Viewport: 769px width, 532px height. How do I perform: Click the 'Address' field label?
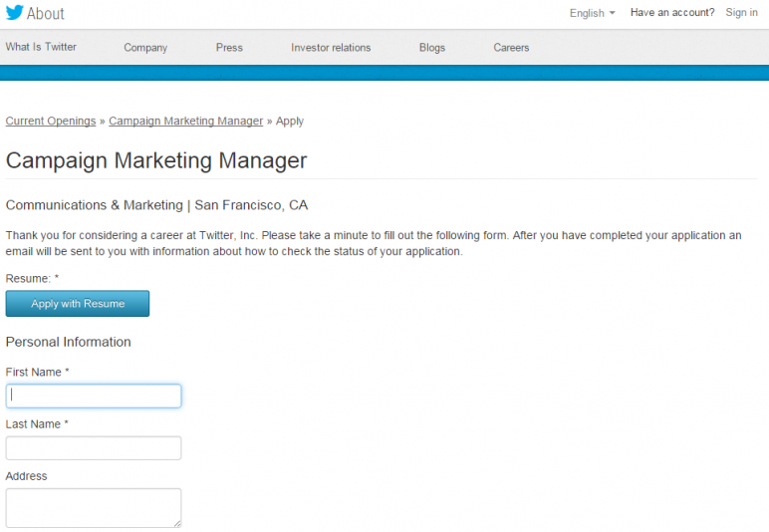[27, 476]
